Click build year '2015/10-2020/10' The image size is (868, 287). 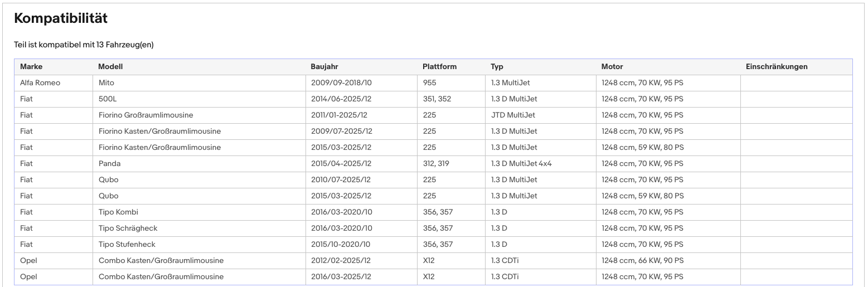[x=340, y=244]
